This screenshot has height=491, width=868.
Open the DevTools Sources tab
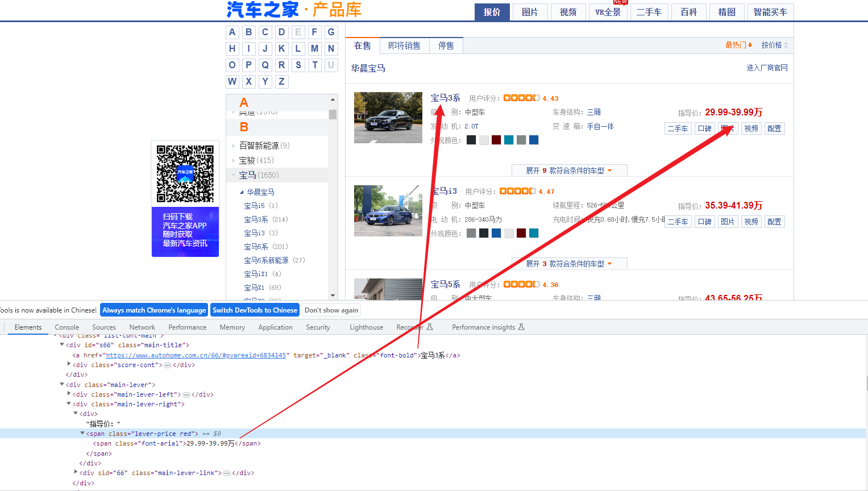point(104,327)
